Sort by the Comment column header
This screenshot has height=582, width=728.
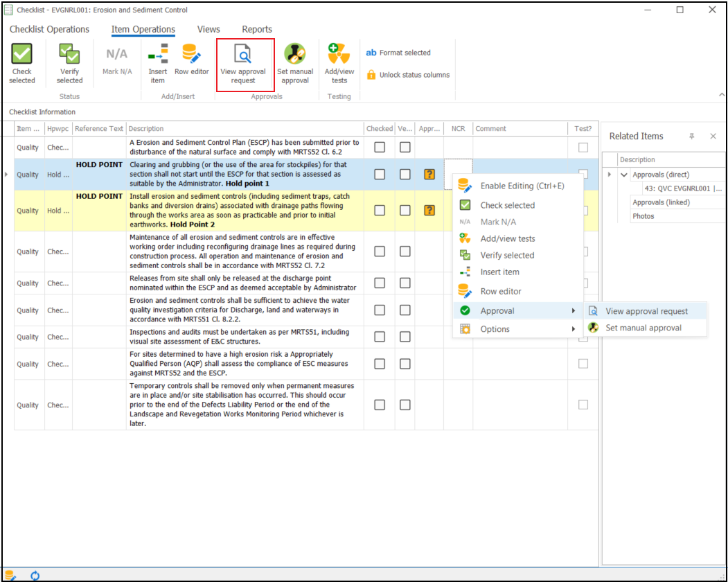[x=520, y=129]
